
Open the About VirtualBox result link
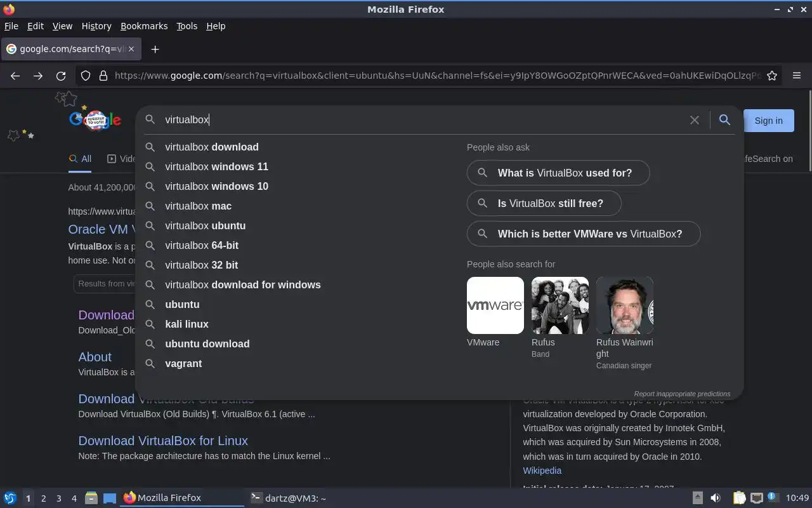click(95, 357)
